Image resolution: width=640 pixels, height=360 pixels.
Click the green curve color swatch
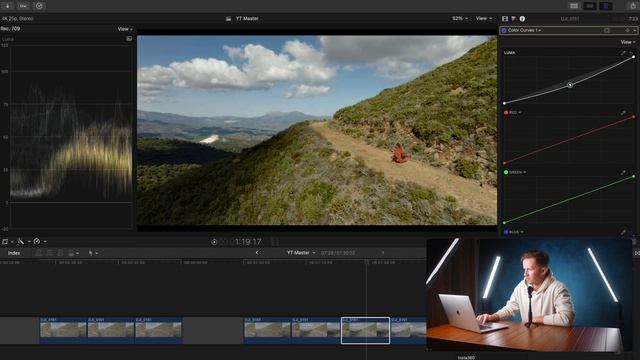click(x=506, y=172)
